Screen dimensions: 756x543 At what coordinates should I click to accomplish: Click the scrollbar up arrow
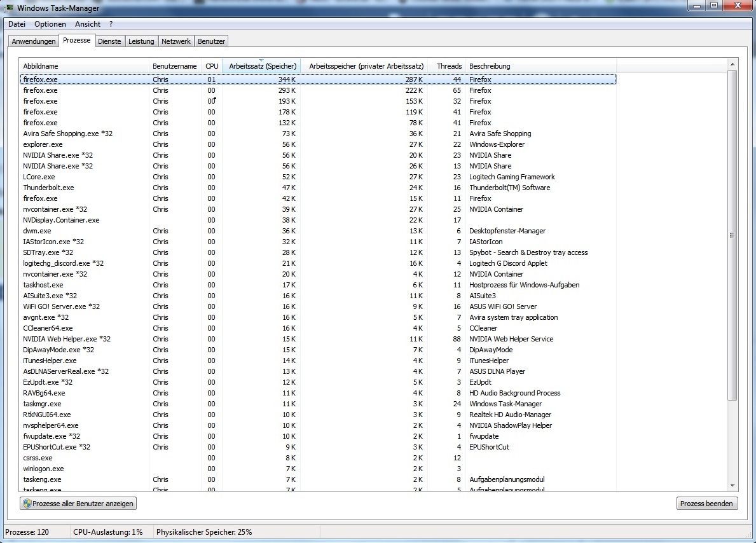coord(732,64)
